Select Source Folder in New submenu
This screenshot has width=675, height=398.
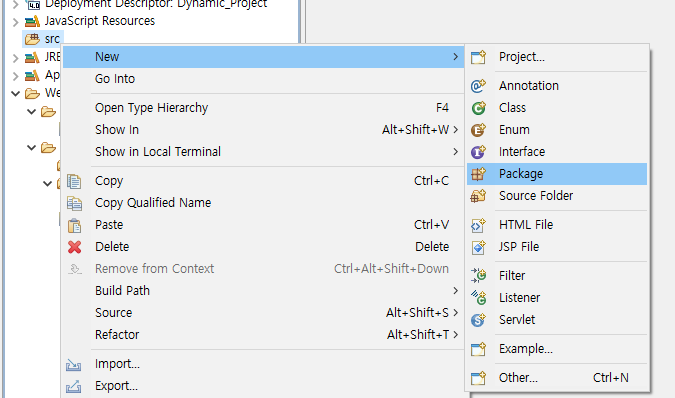pyautogui.click(x=557, y=196)
